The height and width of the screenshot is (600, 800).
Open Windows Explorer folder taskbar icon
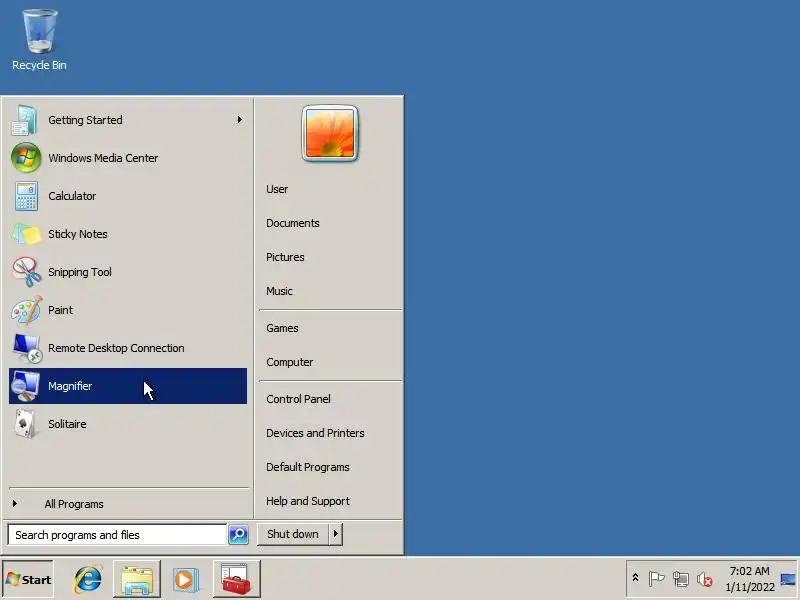coord(137,579)
